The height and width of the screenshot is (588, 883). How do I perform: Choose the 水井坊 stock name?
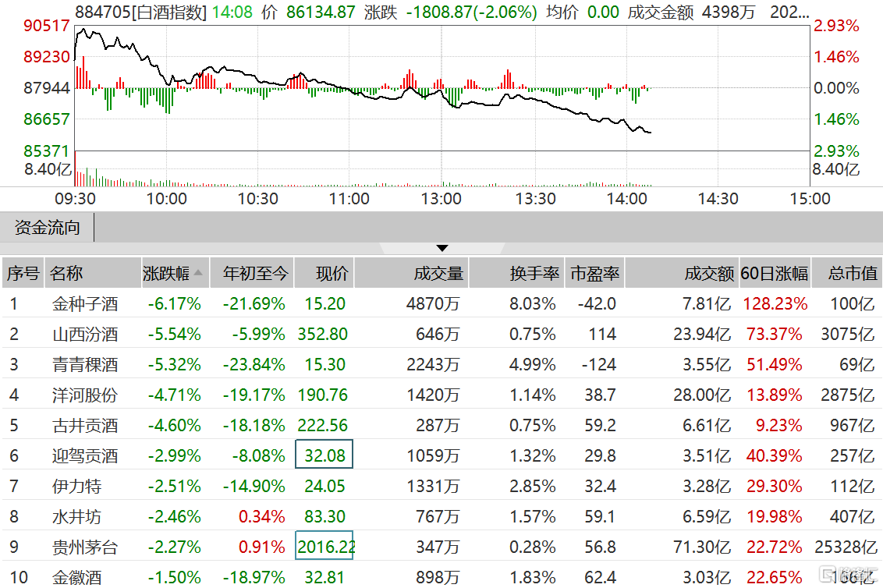pyautogui.click(x=76, y=516)
